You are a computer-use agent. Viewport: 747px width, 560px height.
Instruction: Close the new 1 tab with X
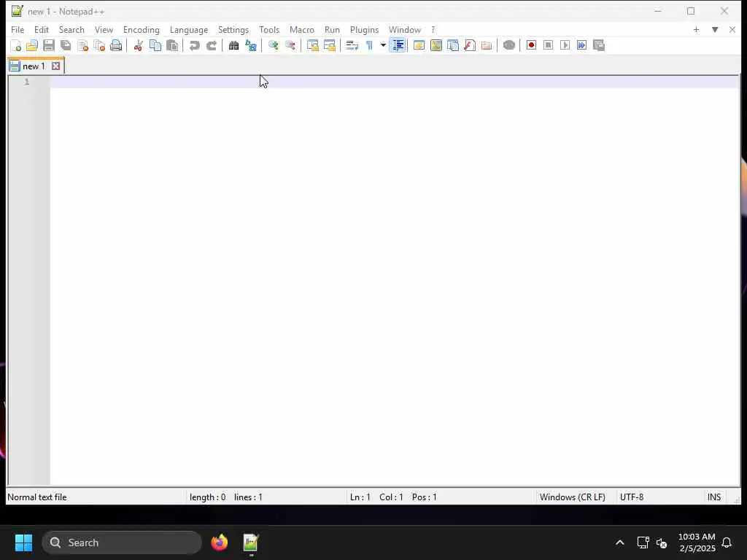(55, 66)
